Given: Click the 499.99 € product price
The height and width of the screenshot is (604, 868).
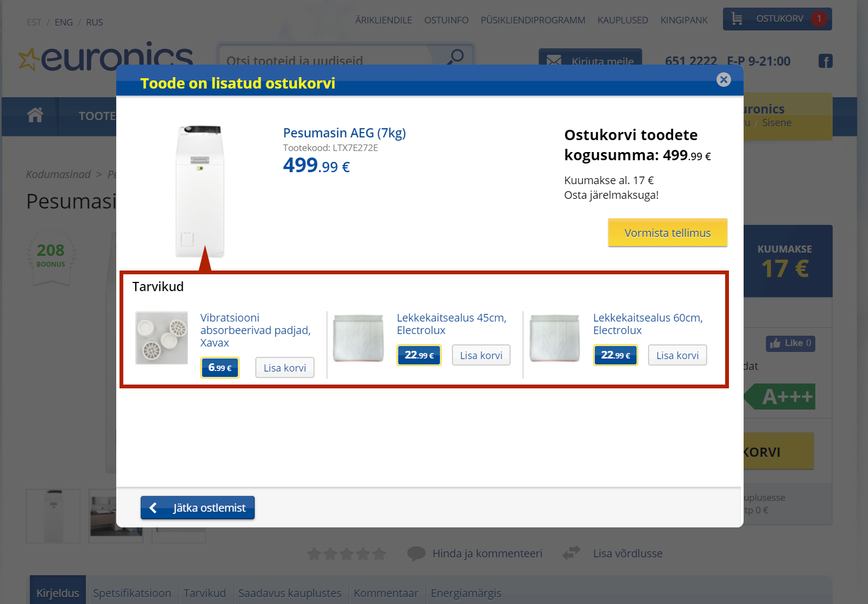Looking at the screenshot, I should (x=316, y=165).
